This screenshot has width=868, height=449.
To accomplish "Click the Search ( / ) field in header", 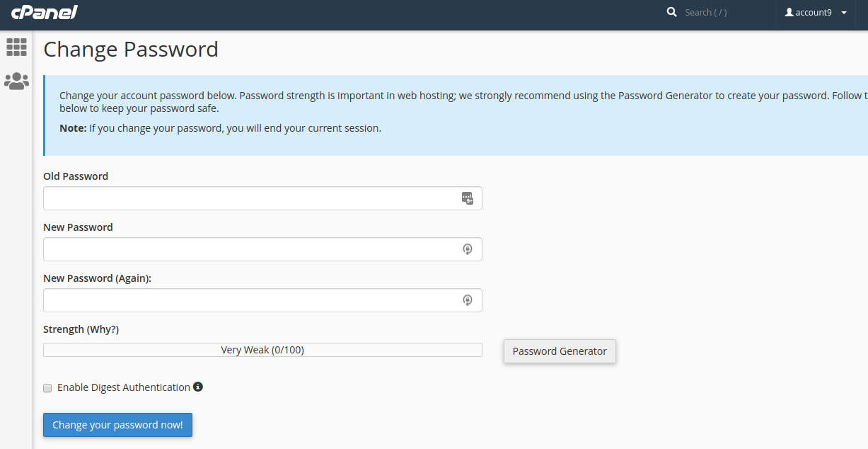I will 707,12.
